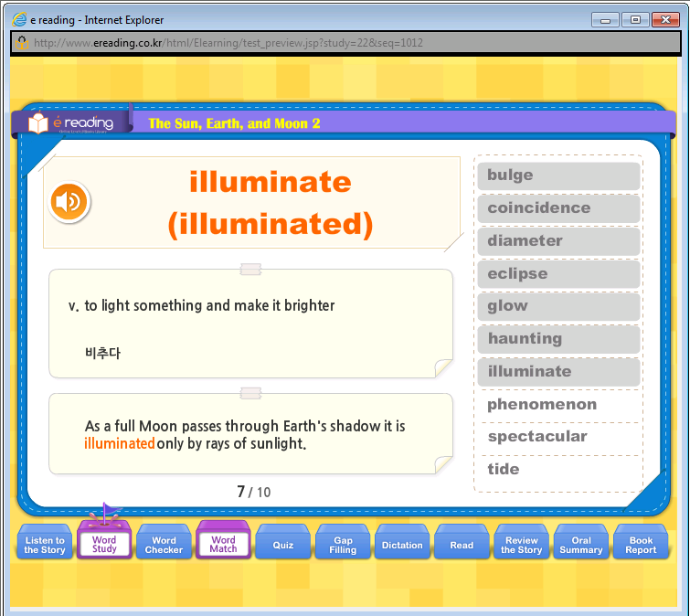Click the page security icon in address bar
This screenshot has width=690, height=616.
(22, 43)
